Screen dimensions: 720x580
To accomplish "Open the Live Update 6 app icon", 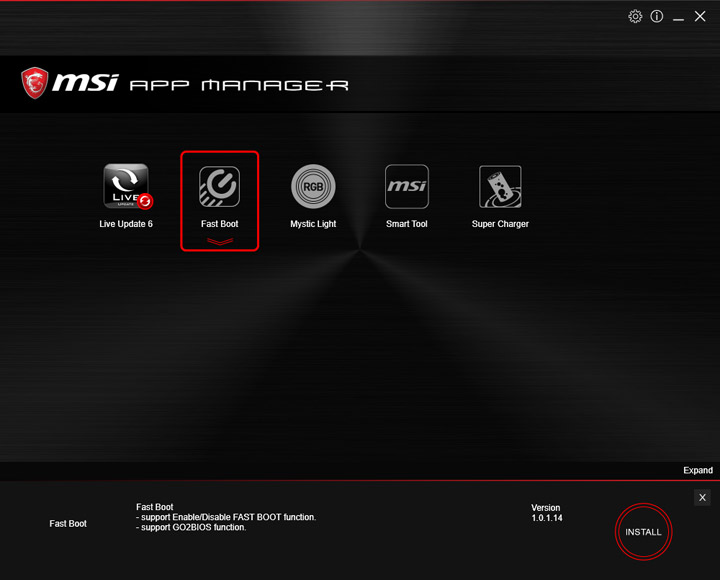I will pos(127,186).
